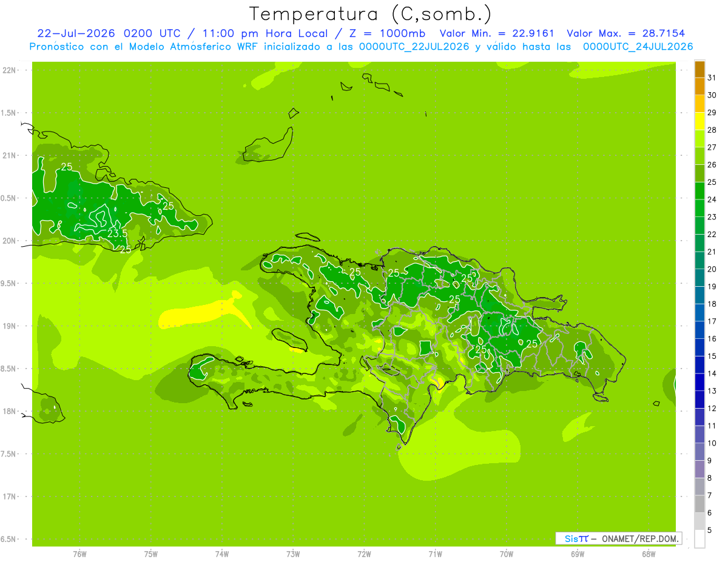Screen dimensions: 728x562
Task: Click the "68W" longitude label
Action: click(649, 554)
